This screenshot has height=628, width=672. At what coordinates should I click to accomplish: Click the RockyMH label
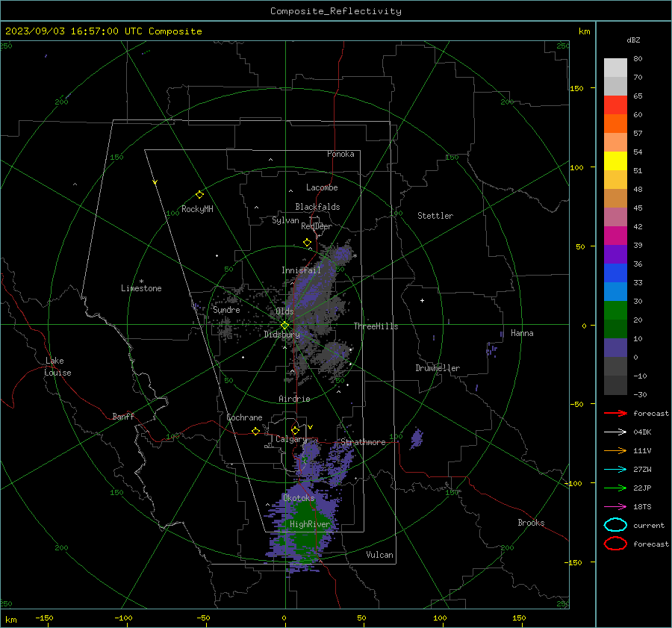click(197, 209)
